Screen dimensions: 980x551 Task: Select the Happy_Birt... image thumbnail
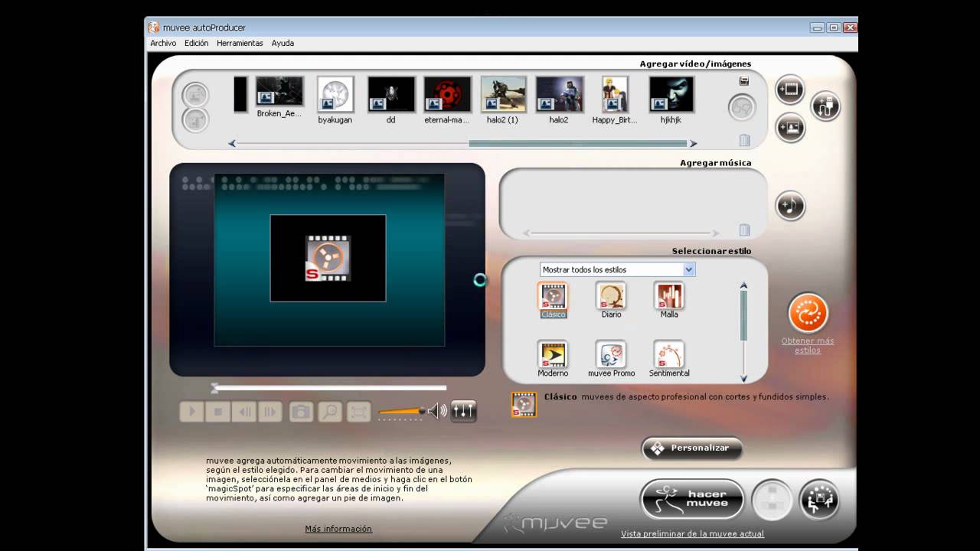(615, 94)
